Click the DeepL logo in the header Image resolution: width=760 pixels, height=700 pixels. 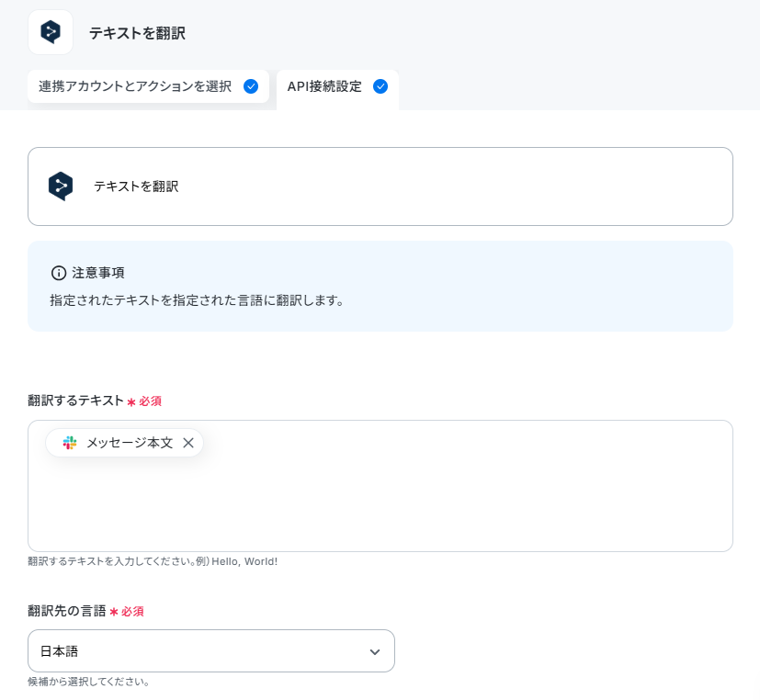click(51, 32)
